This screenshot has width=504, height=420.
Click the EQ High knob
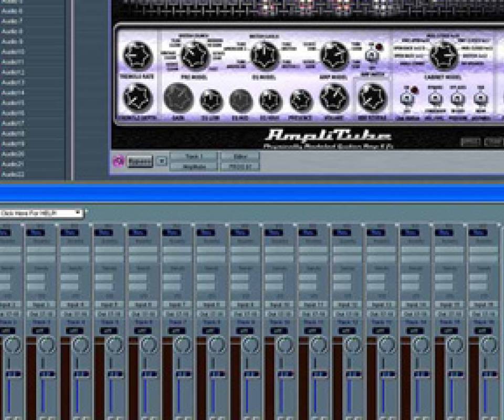coord(271,101)
